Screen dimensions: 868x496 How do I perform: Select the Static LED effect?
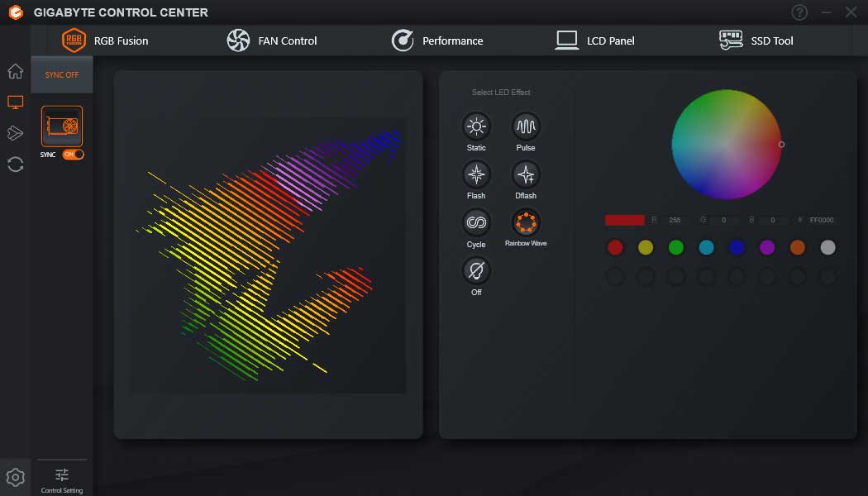tap(476, 128)
